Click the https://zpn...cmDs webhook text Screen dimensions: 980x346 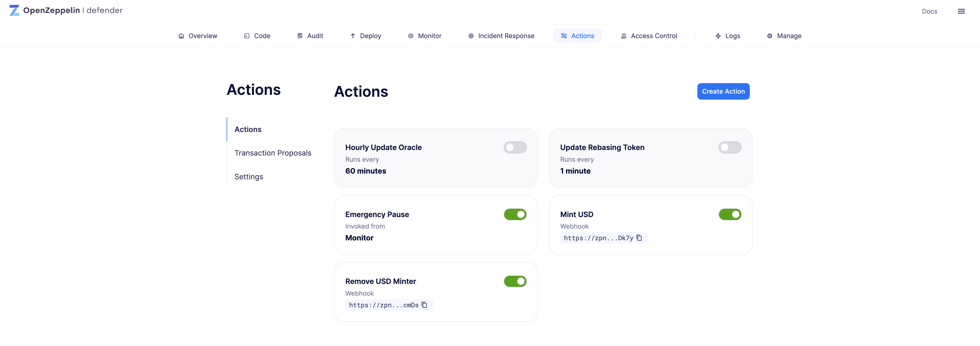384,305
